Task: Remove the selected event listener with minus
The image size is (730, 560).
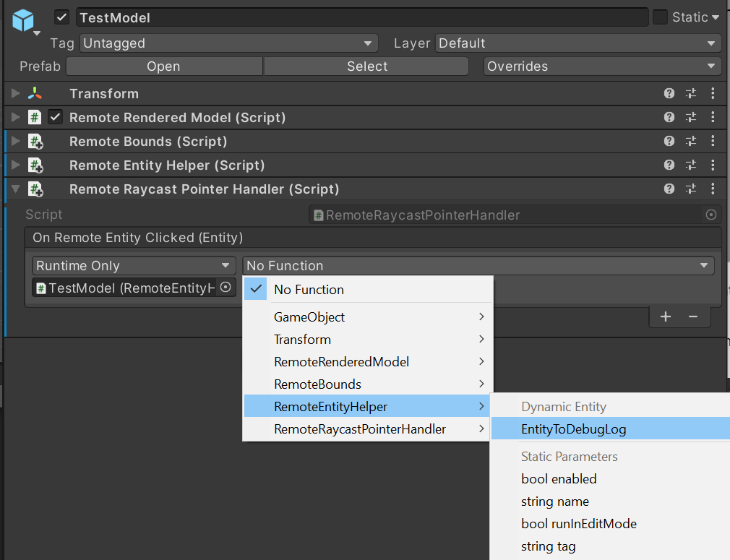Action: tap(692, 317)
